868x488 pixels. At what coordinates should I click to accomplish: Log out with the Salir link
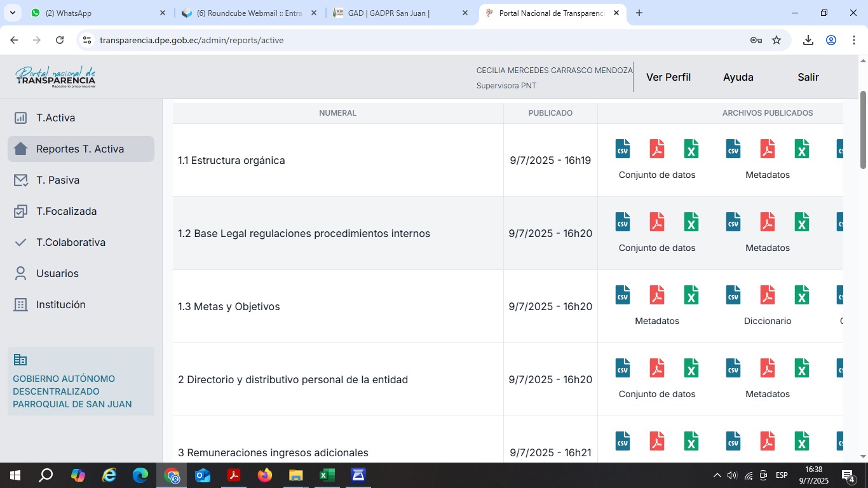(808, 77)
